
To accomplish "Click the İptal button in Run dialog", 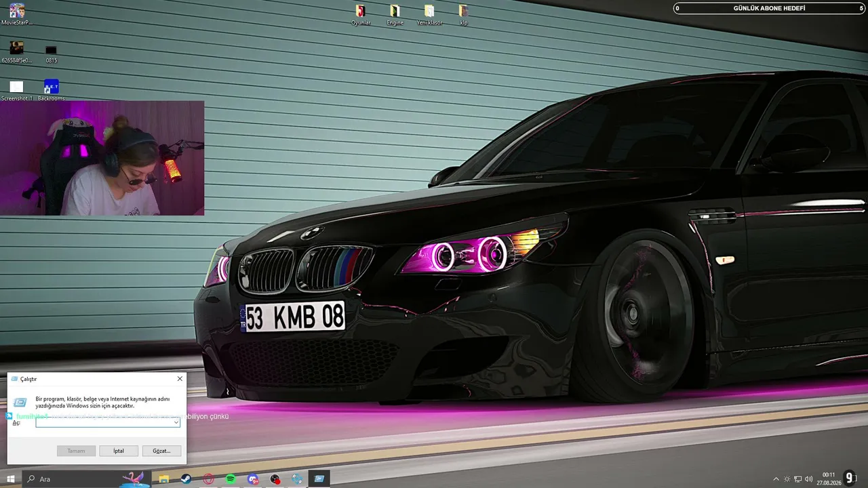I will 119,451.
